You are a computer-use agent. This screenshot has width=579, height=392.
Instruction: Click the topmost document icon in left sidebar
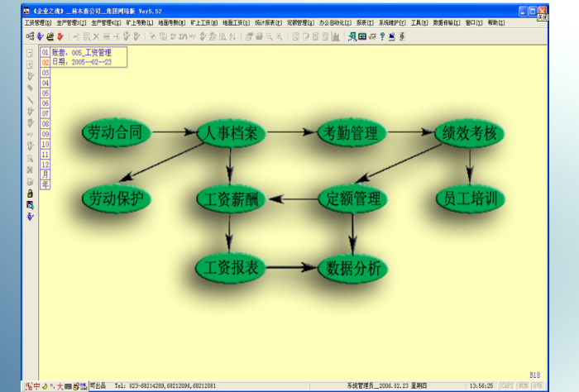tap(30, 53)
